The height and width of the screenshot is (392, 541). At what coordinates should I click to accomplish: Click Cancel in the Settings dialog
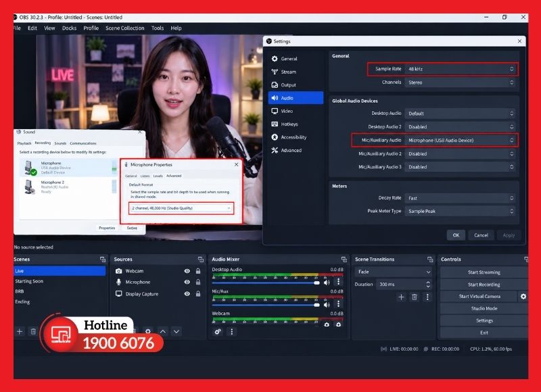481,235
